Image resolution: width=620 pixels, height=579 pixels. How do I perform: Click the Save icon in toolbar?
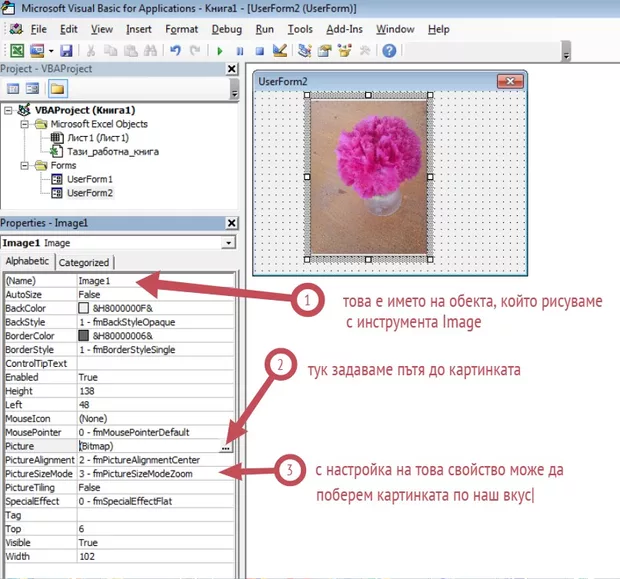pyautogui.click(x=66, y=51)
